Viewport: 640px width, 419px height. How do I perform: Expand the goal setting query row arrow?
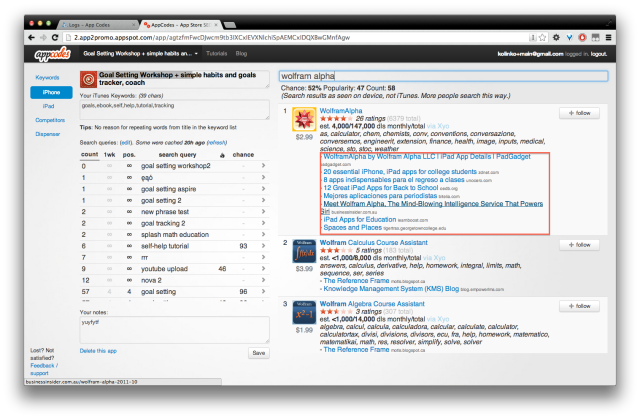[x=263, y=291]
